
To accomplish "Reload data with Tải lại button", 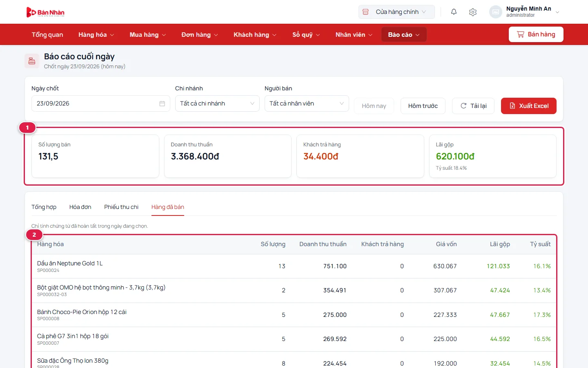I will point(473,106).
